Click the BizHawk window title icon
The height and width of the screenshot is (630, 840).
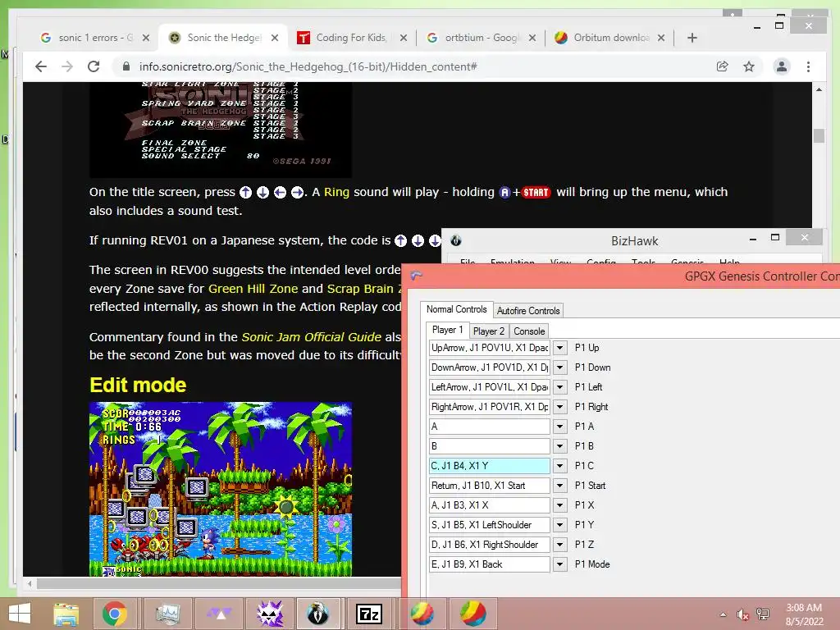pos(456,240)
